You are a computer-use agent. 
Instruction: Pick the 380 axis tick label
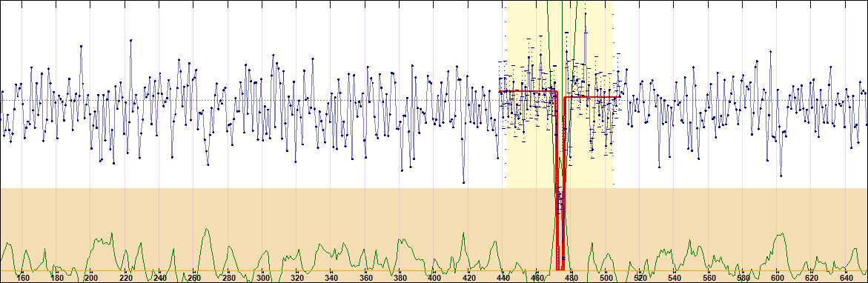coord(400,278)
